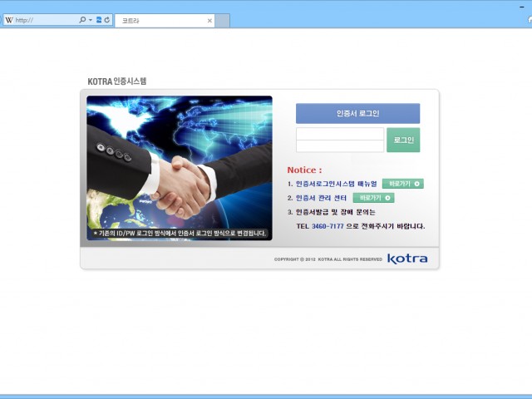Toggle the compatibility view icon
The image size is (532, 399).
[99, 20]
